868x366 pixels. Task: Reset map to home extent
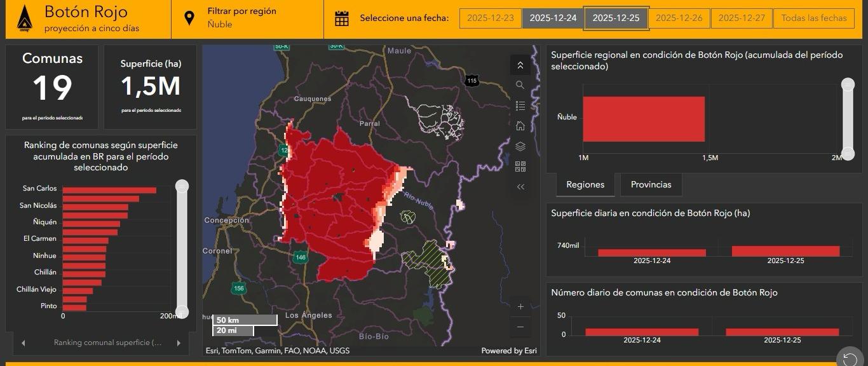click(520, 126)
